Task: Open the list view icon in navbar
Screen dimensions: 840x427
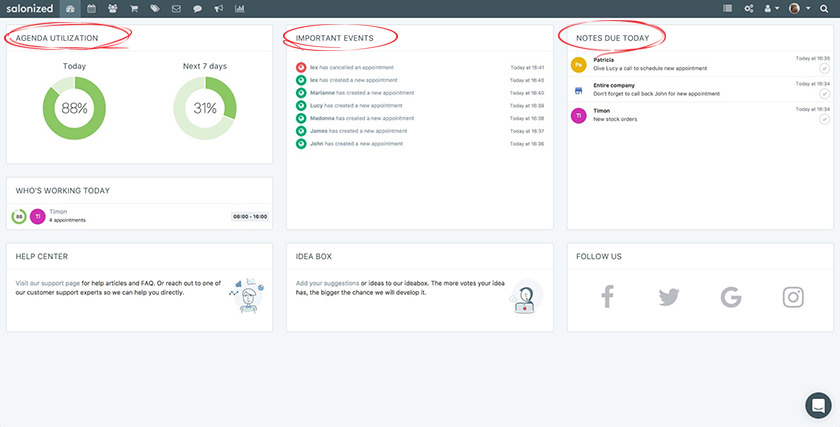Action: [x=728, y=9]
